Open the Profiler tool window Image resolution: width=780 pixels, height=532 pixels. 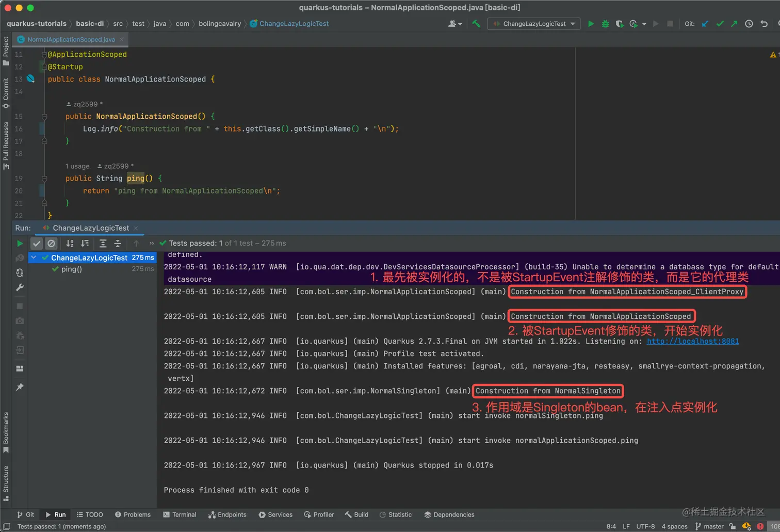click(319, 515)
